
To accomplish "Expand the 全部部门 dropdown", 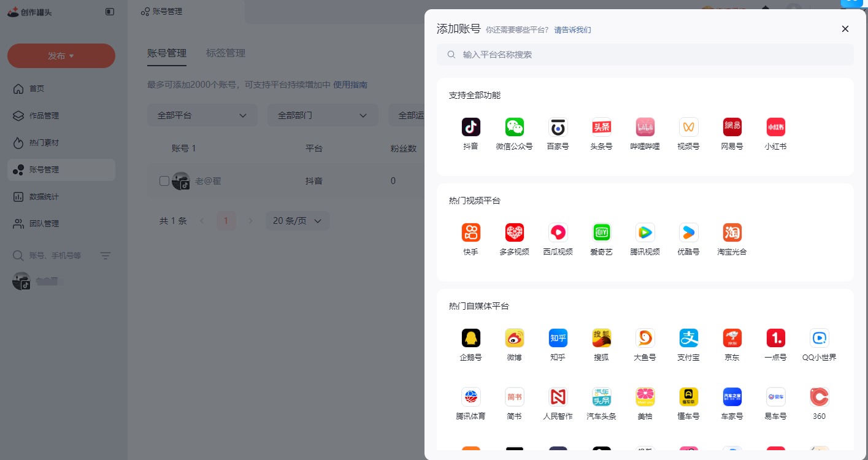I will 323,115.
